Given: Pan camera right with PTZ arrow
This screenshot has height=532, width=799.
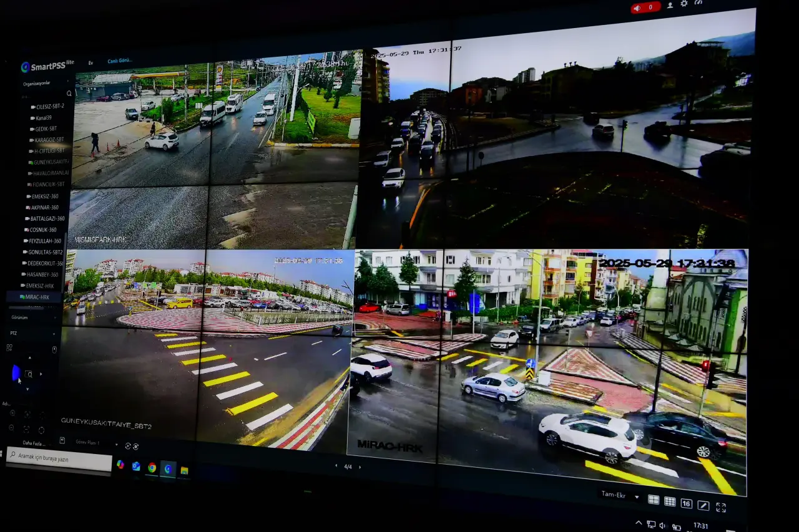Looking at the screenshot, I should (41, 374).
